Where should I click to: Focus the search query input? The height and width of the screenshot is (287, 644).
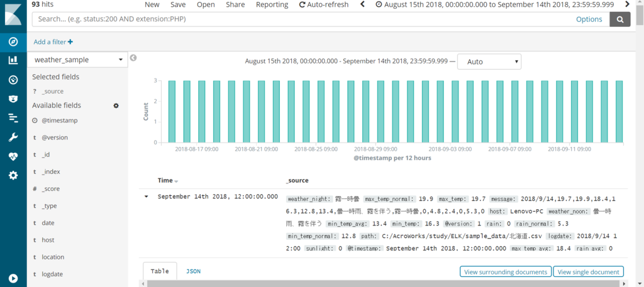pyautogui.click(x=304, y=19)
